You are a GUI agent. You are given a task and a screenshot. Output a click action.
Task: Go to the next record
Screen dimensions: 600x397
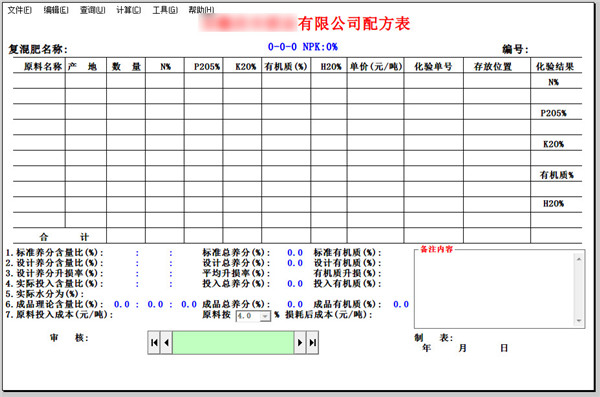[x=300, y=343]
